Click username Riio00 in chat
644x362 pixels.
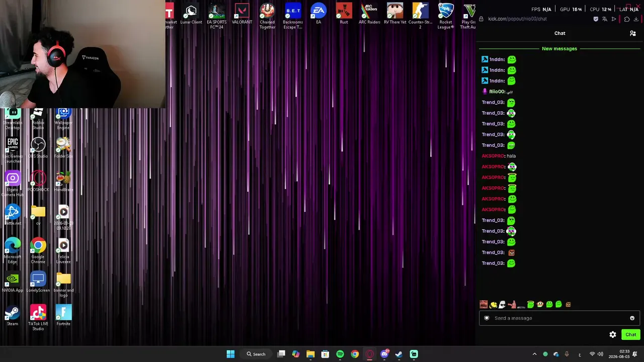(497, 92)
